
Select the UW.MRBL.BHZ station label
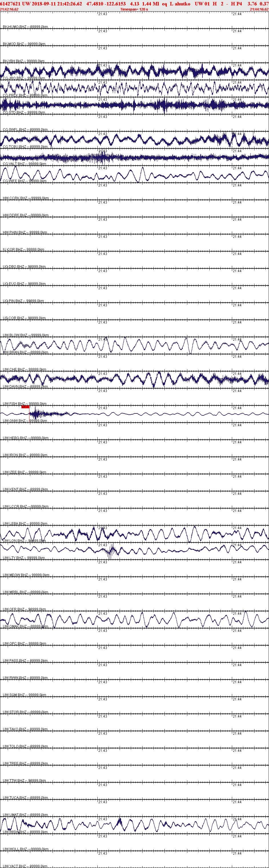coord(26,592)
